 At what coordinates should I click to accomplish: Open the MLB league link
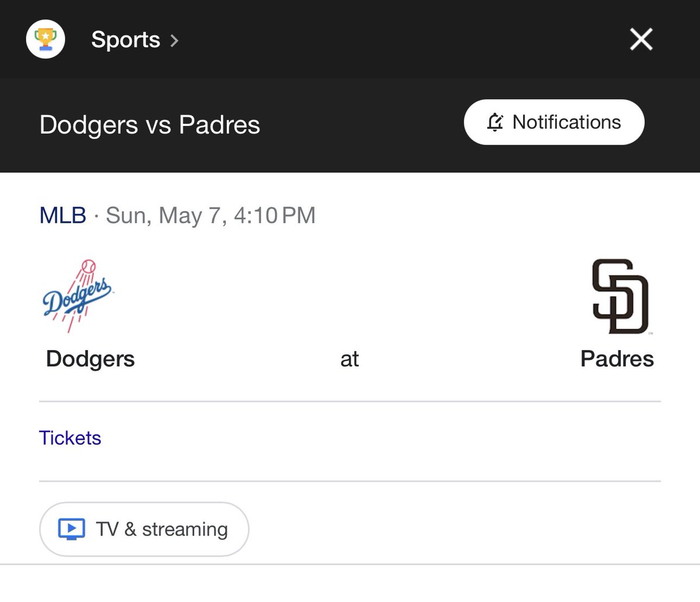click(x=63, y=215)
